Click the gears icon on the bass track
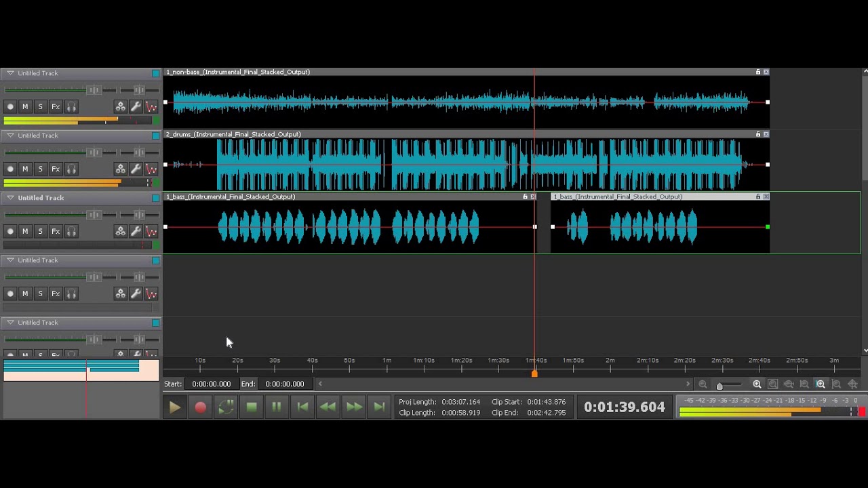 click(120, 231)
